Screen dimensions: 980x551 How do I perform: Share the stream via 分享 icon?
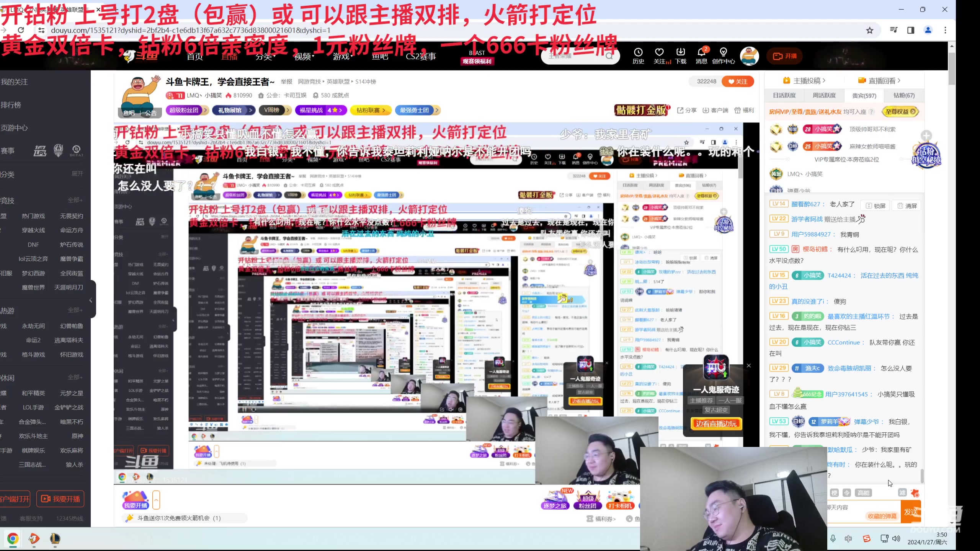tap(687, 110)
